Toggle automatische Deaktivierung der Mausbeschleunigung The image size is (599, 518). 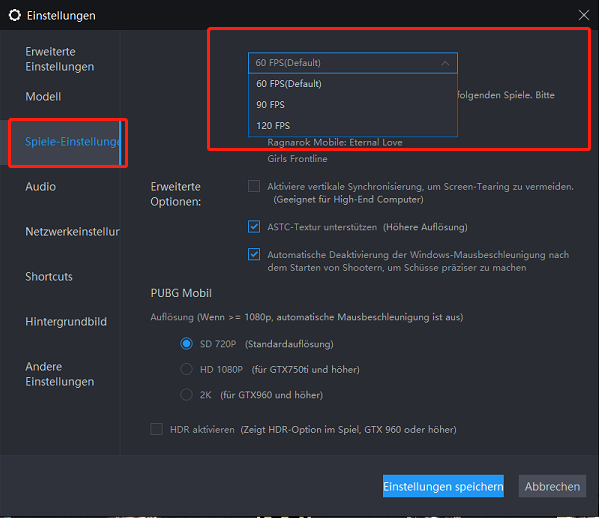(254, 254)
